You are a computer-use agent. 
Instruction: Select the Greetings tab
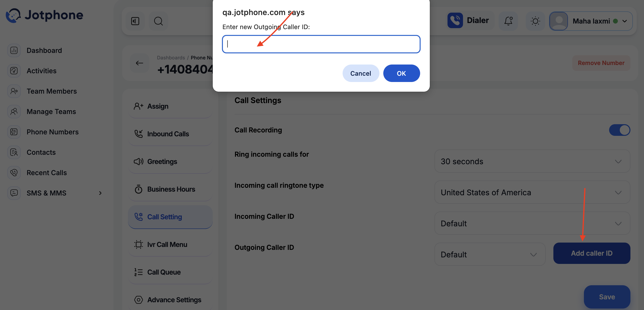point(170,162)
